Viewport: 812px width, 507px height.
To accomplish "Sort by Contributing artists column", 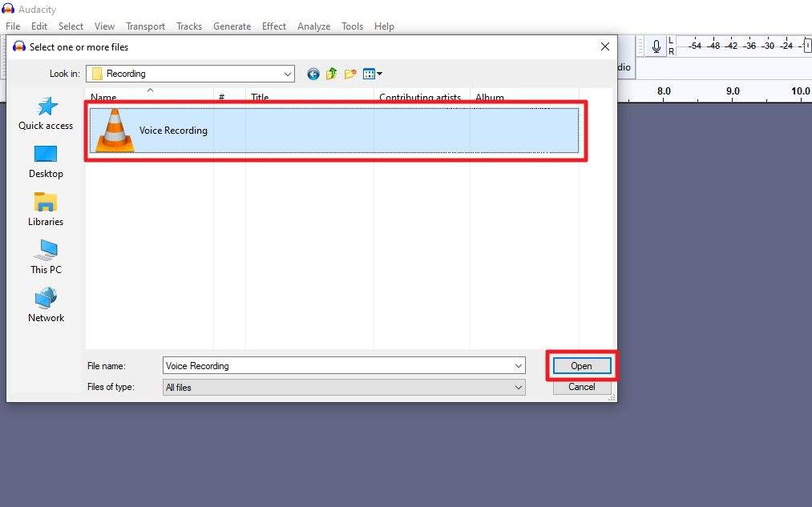I will pyautogui.click(x=422, y=96).
